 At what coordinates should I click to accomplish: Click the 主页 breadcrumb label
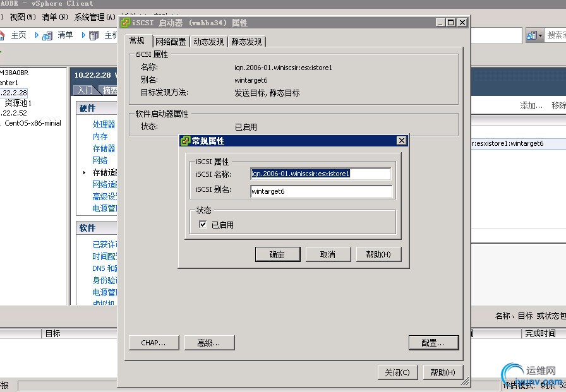(19, 35)
